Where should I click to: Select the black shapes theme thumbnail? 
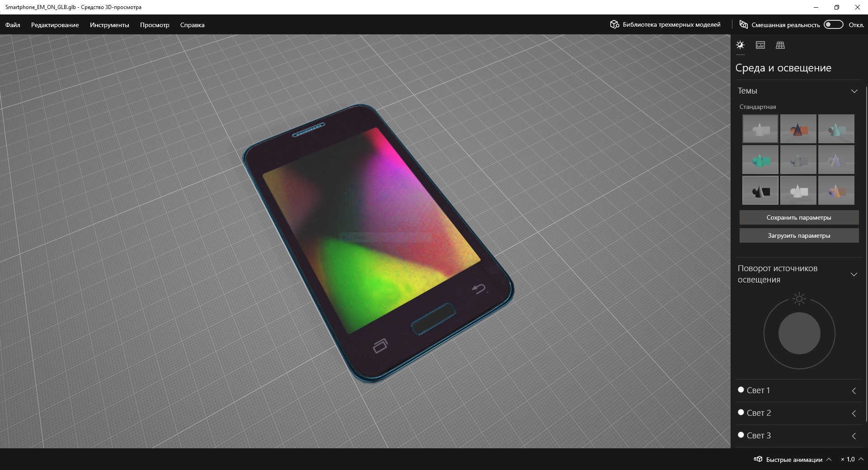(760, 190)
